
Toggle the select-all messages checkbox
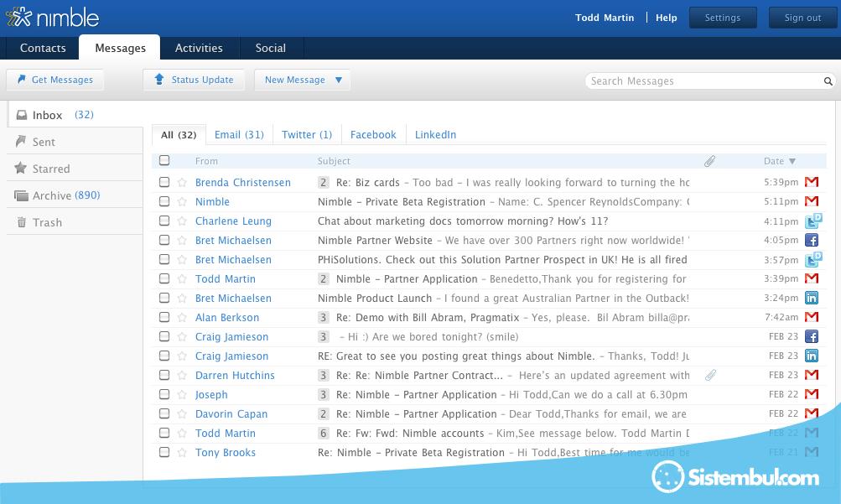click(164, 160)
